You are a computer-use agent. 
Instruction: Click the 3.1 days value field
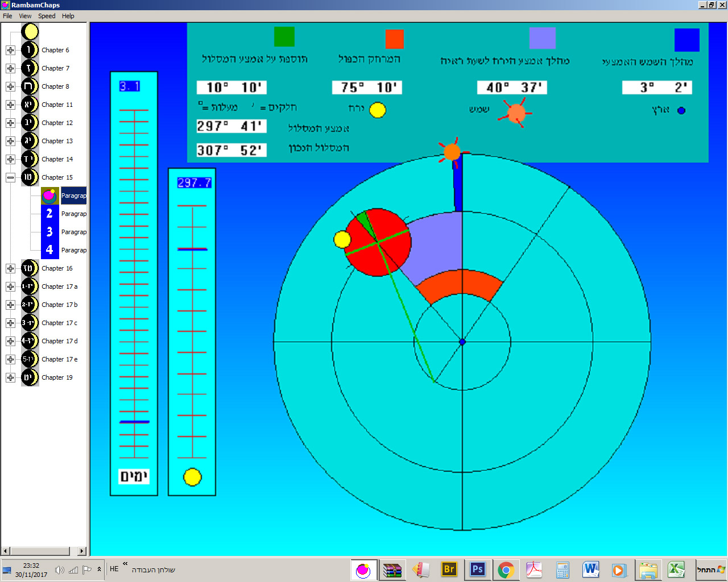point(130,86)
